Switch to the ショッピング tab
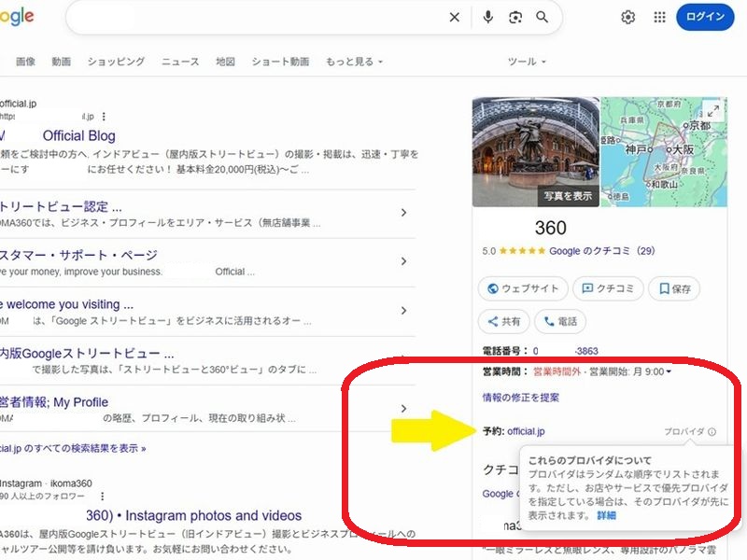 [116, 62]
